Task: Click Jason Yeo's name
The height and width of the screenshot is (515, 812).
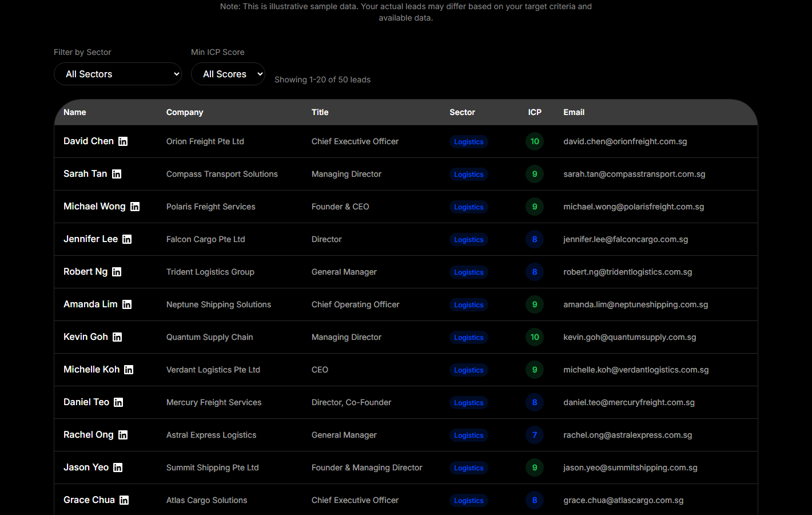Action: click(86, 468)
